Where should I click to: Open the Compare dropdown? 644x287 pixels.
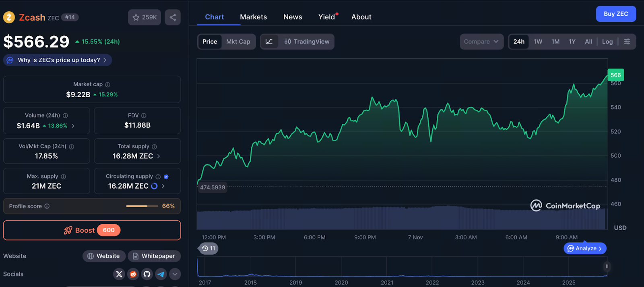click(481, 42)
